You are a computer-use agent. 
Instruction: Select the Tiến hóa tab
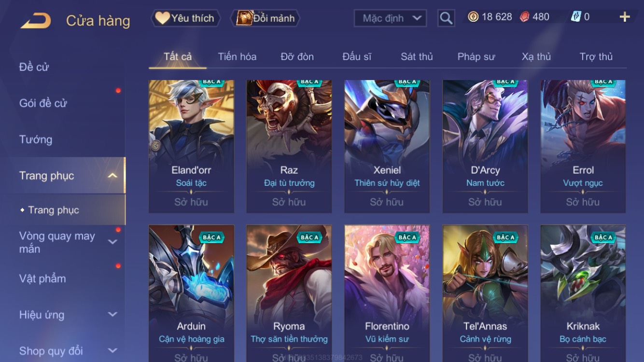click(x=237, y=56)
